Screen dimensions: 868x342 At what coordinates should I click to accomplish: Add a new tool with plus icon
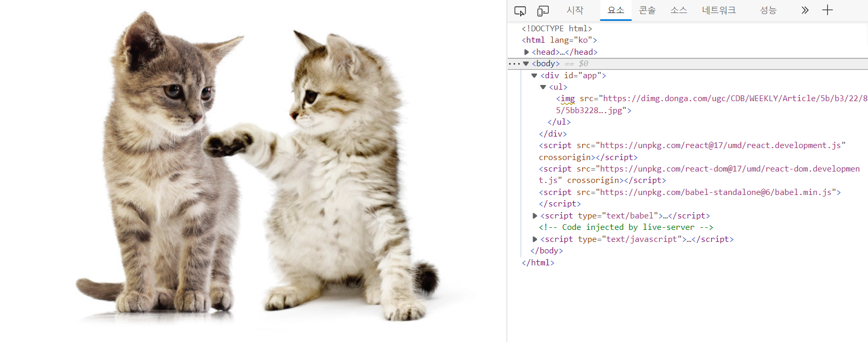pyautogui.click(x=827, y=10)
